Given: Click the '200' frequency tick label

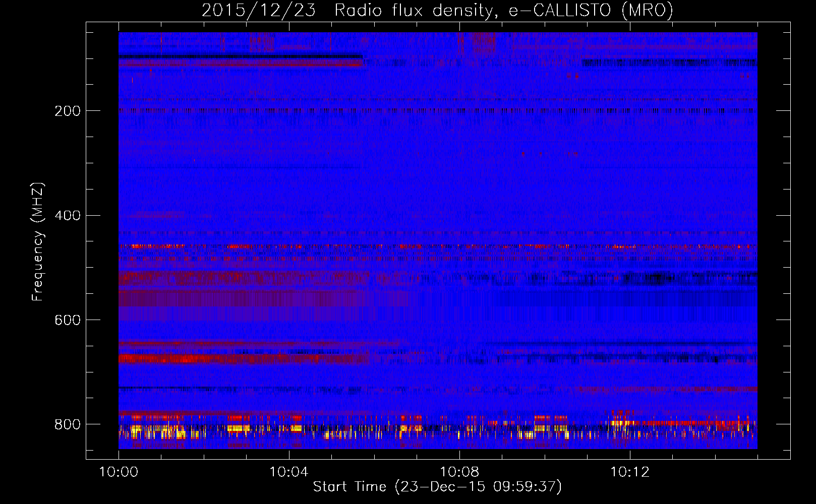Looking at the screenshot, I should point(68,111).
